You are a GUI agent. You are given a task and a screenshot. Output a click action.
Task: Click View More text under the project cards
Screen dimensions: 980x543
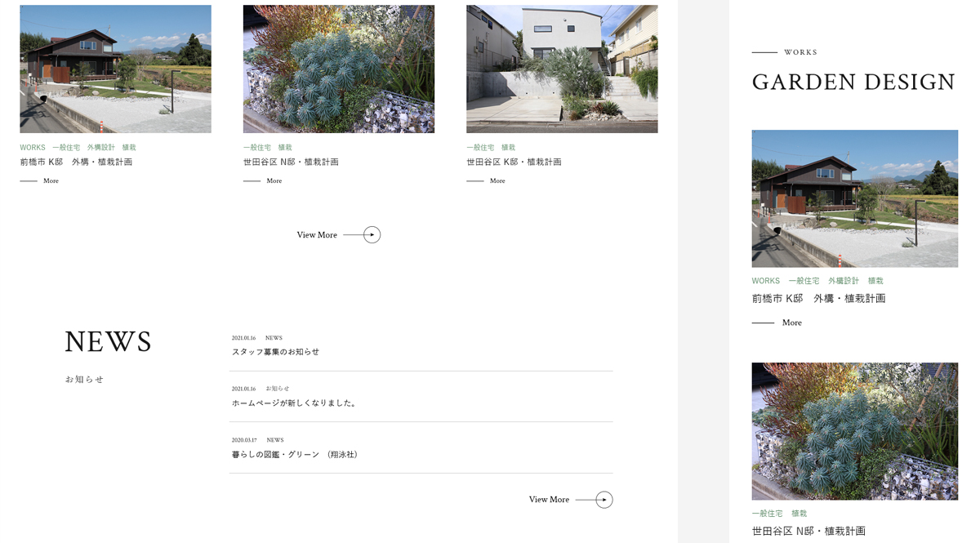coord(317,235)
